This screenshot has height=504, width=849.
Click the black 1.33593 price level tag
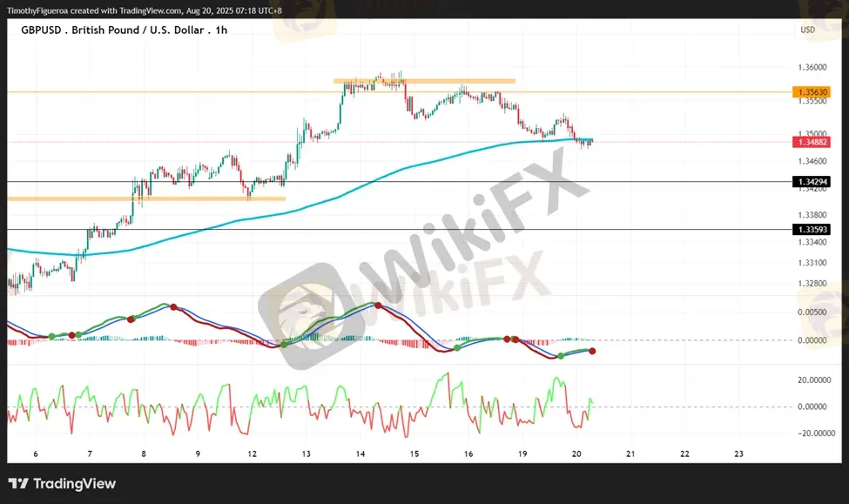point(811,229)
